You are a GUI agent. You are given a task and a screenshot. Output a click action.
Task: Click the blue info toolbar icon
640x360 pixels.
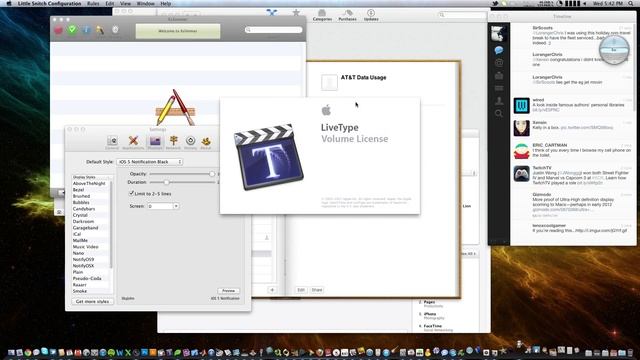pyautogui.click(x=86, y=30)
